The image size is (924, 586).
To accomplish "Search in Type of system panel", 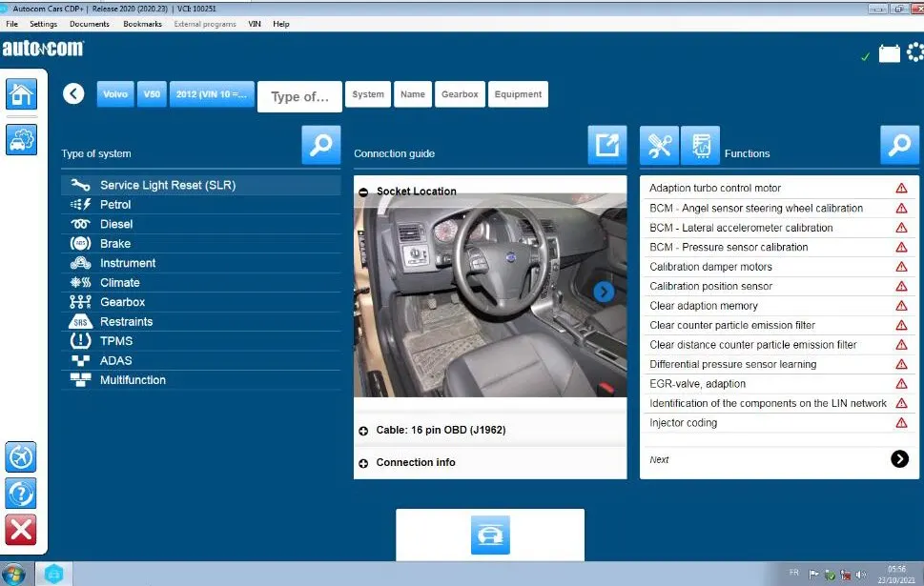I will (x=321, y=145).
